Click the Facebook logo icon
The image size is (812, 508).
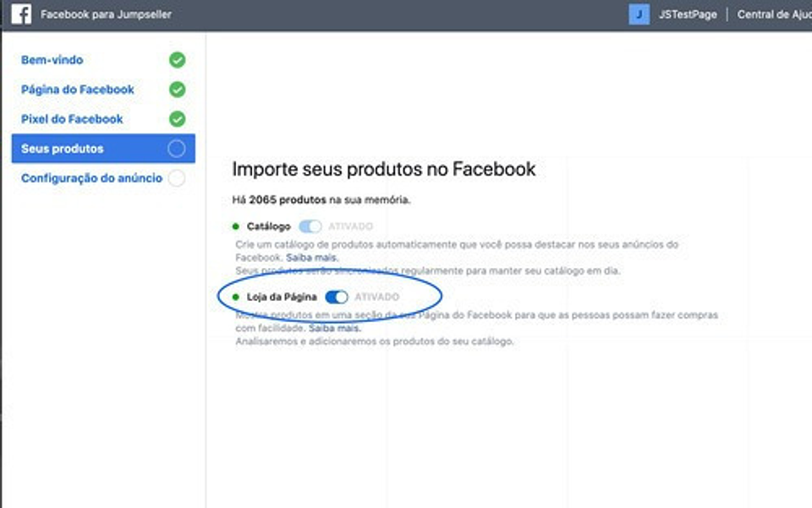[21, 14]
